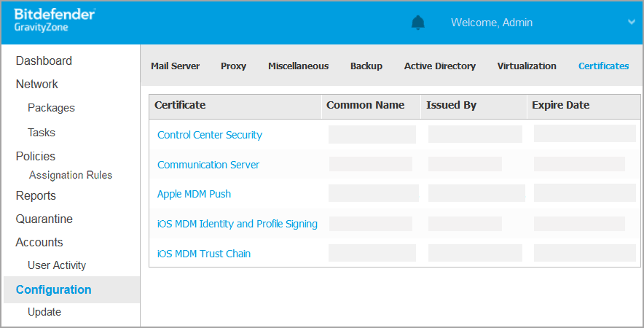The height and width of the screenshot is (328, 644).
Task: Switch to the Mail Server tab
Action: click(176, 66)
